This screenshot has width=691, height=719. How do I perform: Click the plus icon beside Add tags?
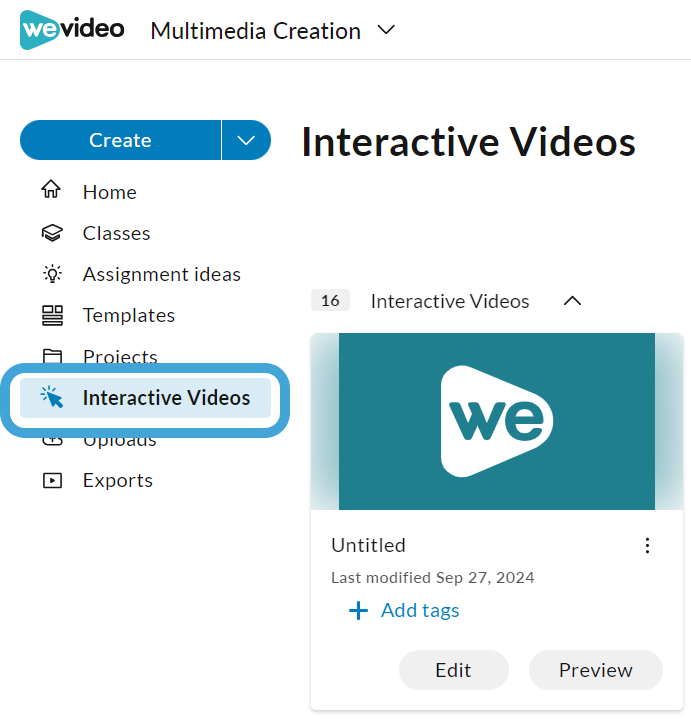(x=358, y=611)
